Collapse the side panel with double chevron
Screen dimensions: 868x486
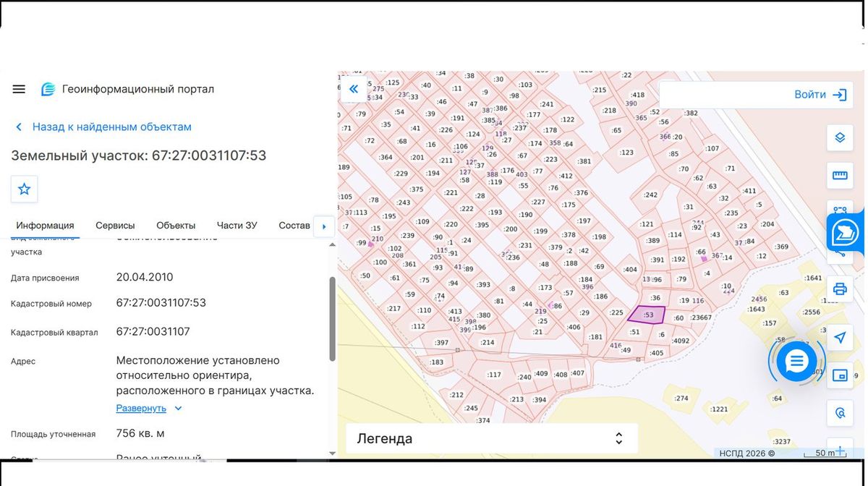coord(354,89)
